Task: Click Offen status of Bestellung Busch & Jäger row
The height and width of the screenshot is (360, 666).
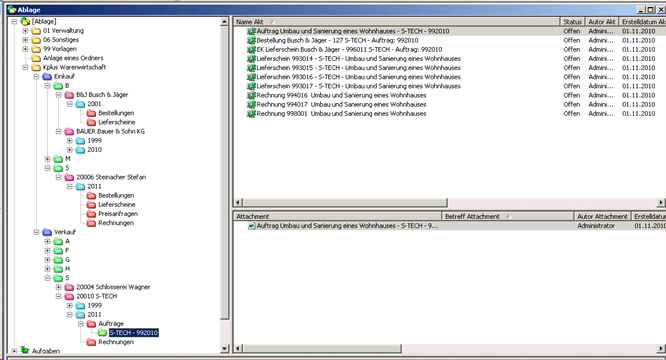Action: (x=572, y=40)
